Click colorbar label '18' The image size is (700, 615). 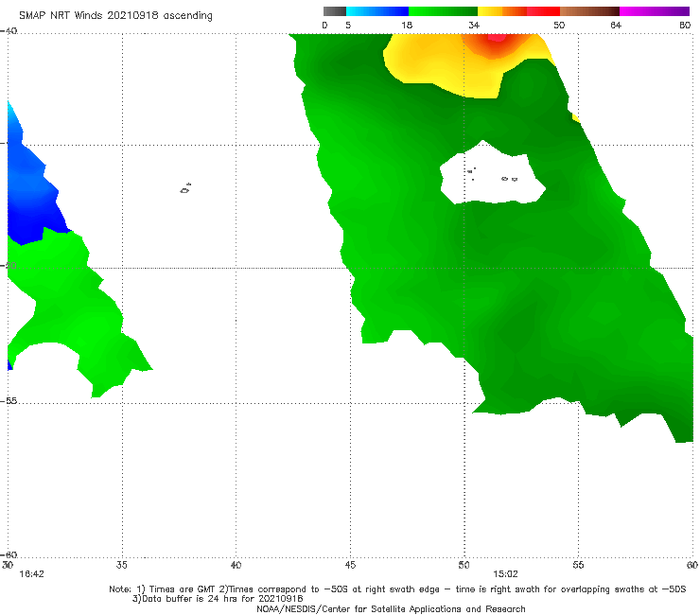[407, 25]
